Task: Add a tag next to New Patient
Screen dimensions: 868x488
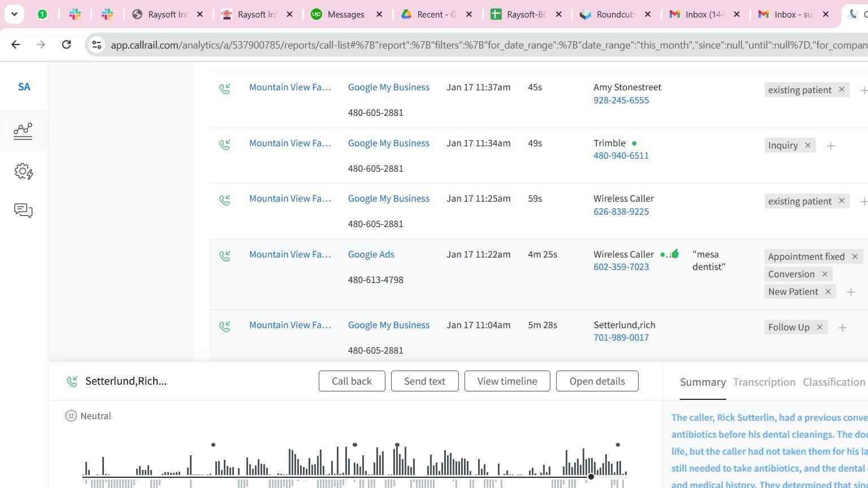Action: point(850,292)
